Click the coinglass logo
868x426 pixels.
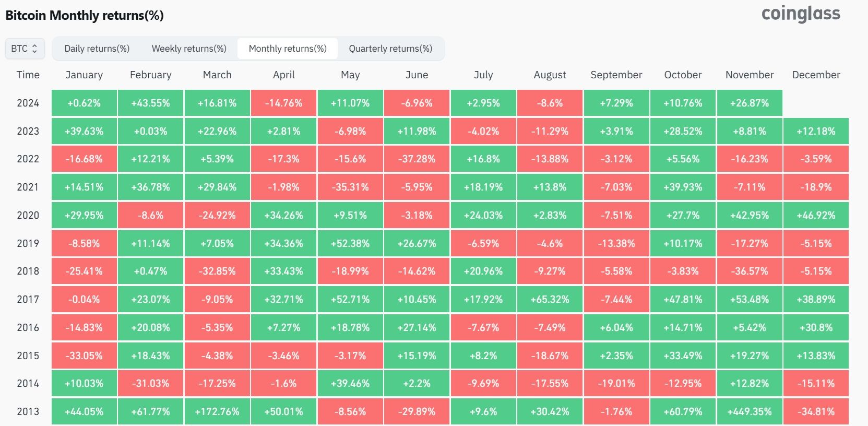801,14
